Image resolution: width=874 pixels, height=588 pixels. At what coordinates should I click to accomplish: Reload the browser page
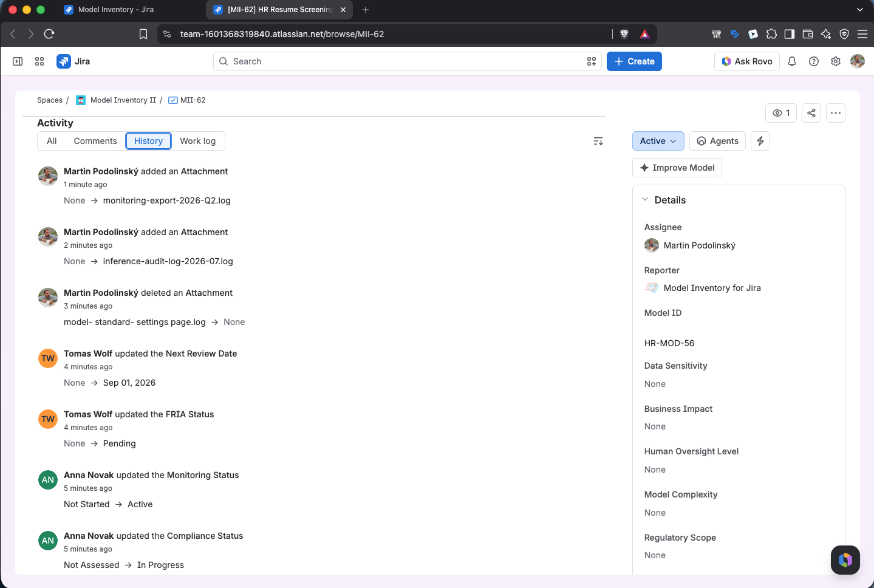pyautogui.click(x=49, y=34)
